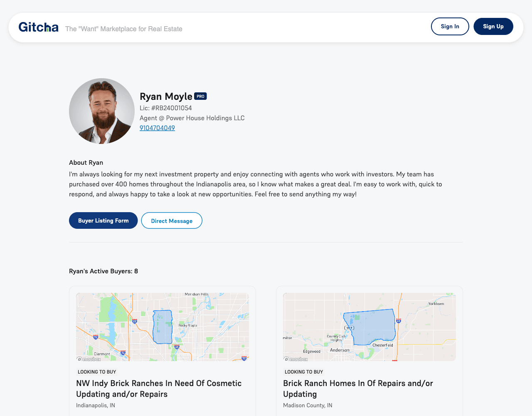Click Mapbox logo on the Anderson map
Screen dimensions: 532x416
point(296,359)
